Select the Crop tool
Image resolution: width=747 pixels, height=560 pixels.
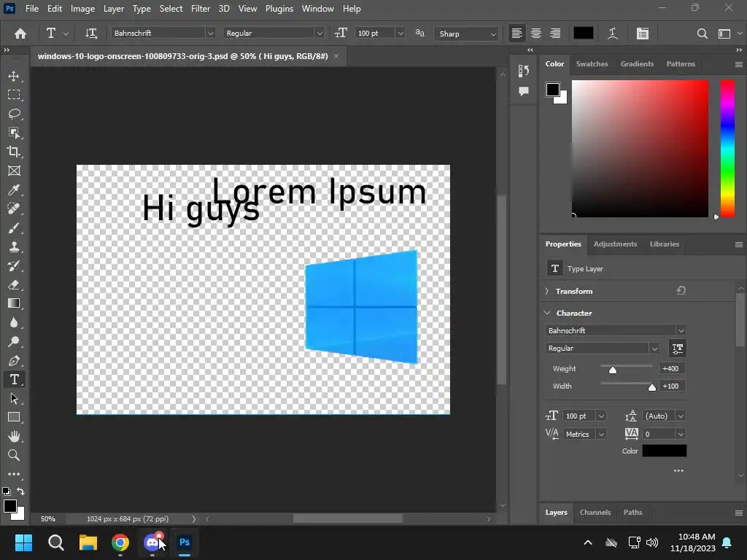tap(14, 152)
